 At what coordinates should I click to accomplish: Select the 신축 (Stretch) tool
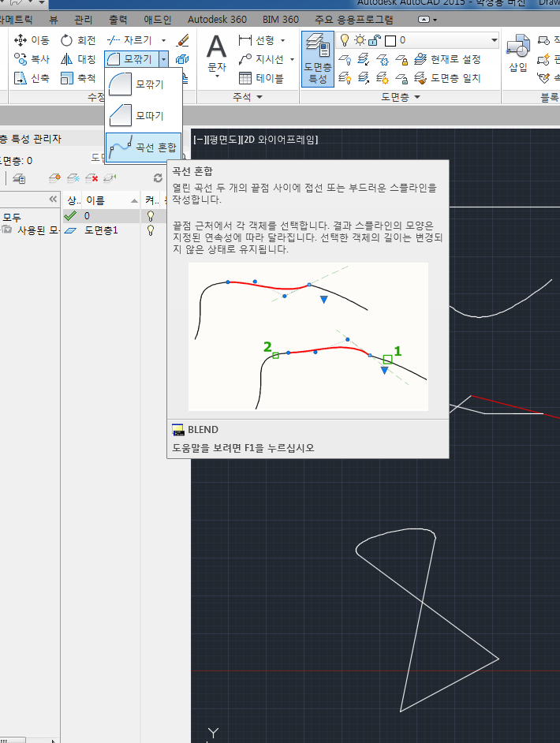32,78
